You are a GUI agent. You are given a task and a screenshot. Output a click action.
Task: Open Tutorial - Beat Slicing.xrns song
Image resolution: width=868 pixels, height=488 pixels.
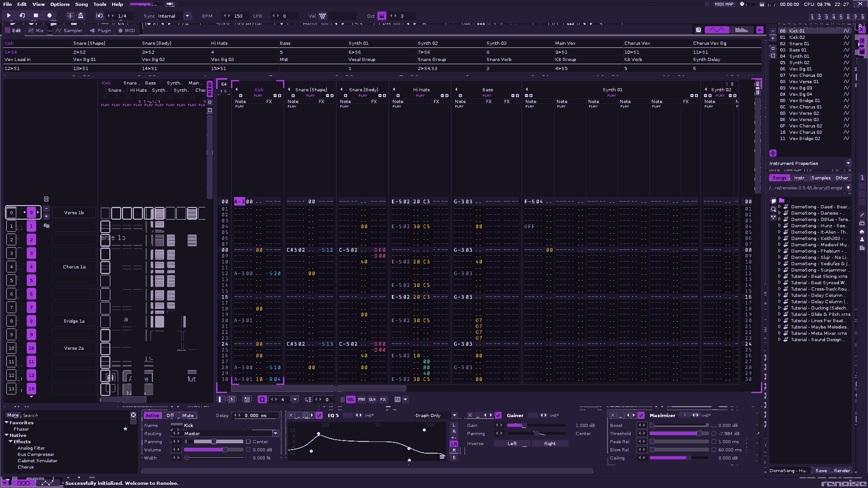[x=819, y=277]
